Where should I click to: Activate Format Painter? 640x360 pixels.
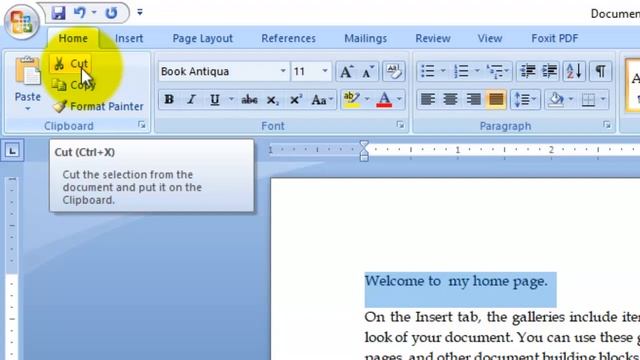pos(98,107)
